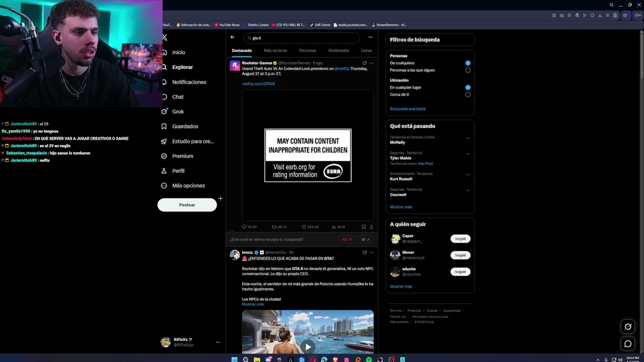Click the browser title bar search icon

[611, 5]
